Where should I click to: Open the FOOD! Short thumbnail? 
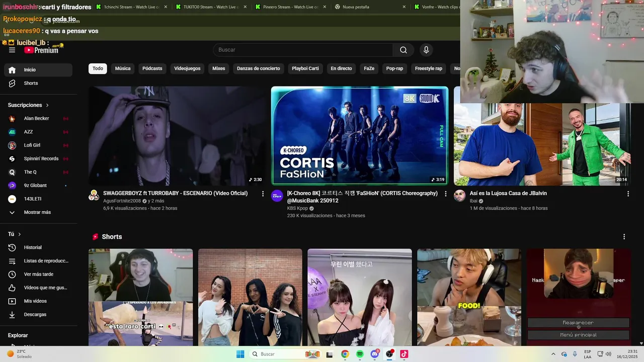[469, 297]
